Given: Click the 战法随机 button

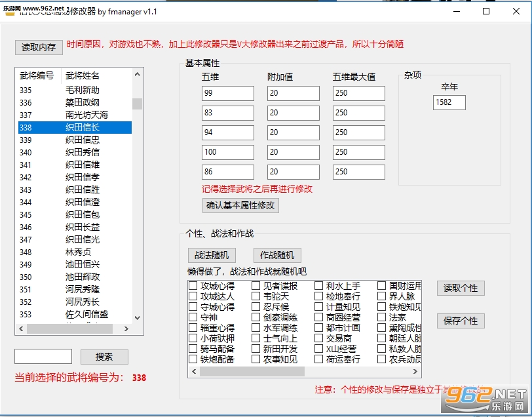Looking at the screenshot, I should click(x=212, y=255).
